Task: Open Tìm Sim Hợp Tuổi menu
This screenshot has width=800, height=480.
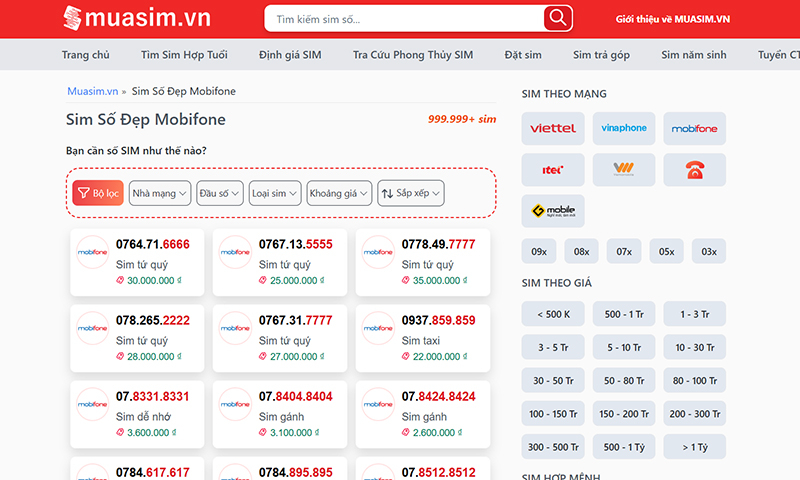Action: (x=184, y=55)
